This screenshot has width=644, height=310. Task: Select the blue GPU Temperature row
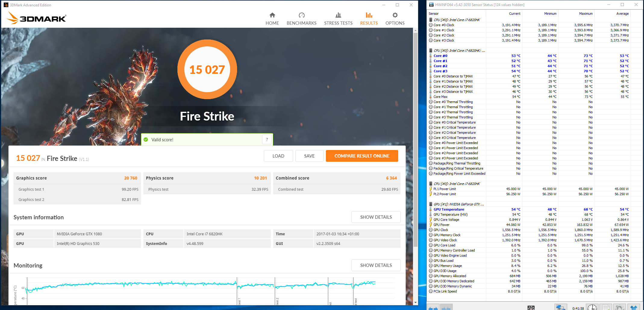[529, 209]
